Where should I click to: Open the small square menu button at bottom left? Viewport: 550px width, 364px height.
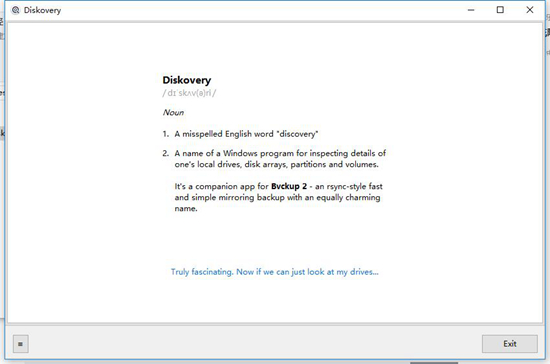[x=21, y=344]
